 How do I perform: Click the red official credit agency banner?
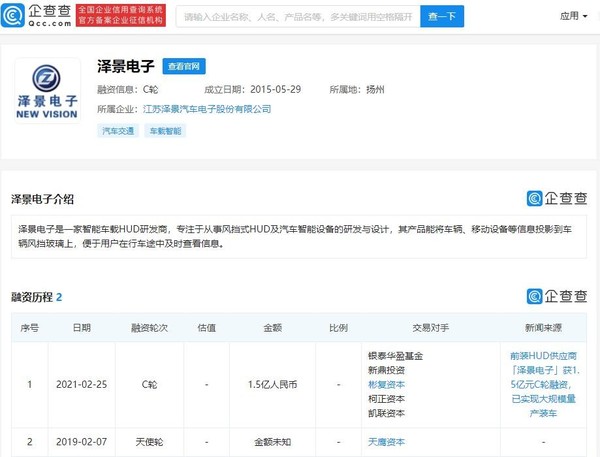pyautogui.click(x=121, y=15)
